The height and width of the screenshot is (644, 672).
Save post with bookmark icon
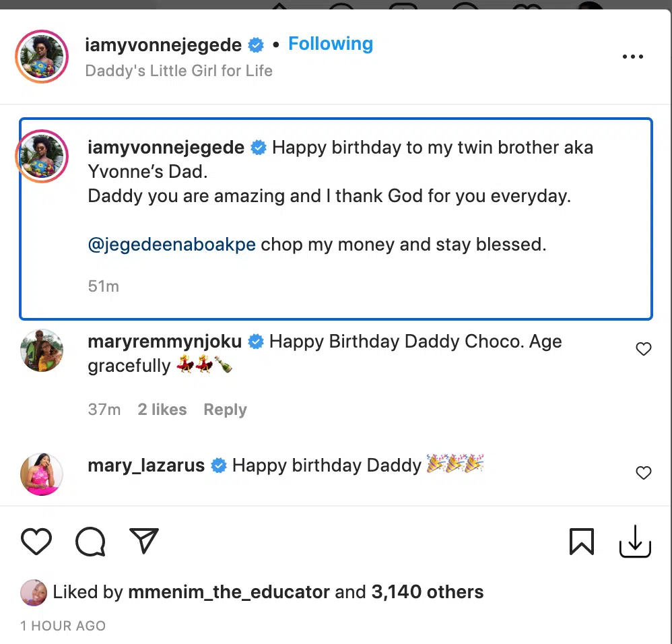[x=581, y=541]
